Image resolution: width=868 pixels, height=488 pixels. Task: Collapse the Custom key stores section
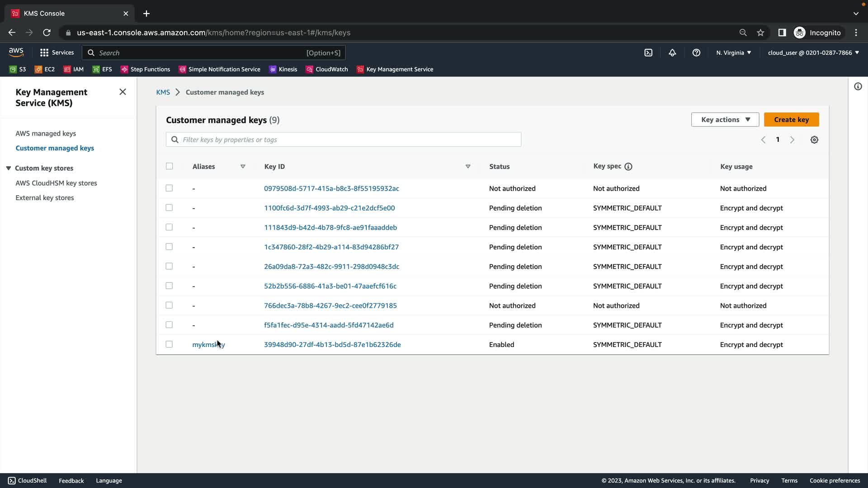click(x=9, y=168)
